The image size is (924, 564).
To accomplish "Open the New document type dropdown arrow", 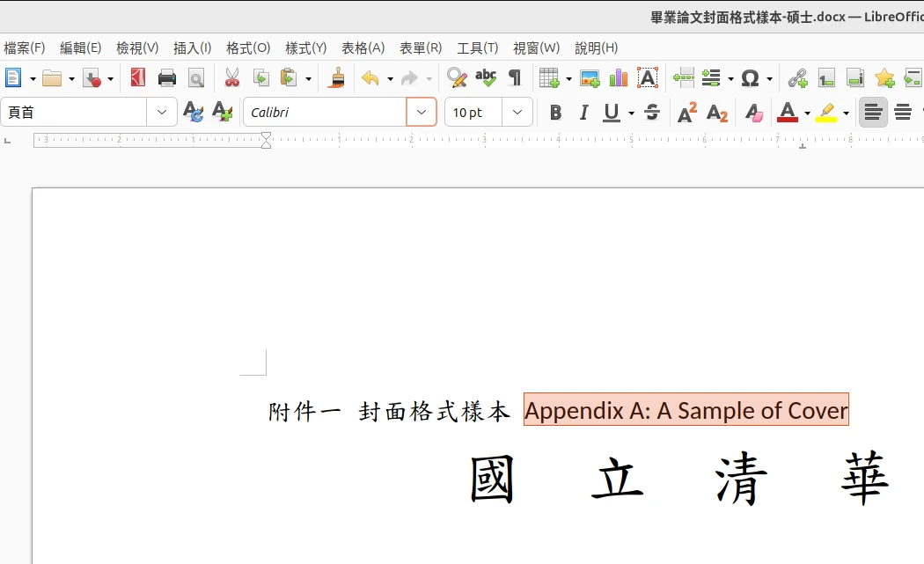I will click(33, 78).
